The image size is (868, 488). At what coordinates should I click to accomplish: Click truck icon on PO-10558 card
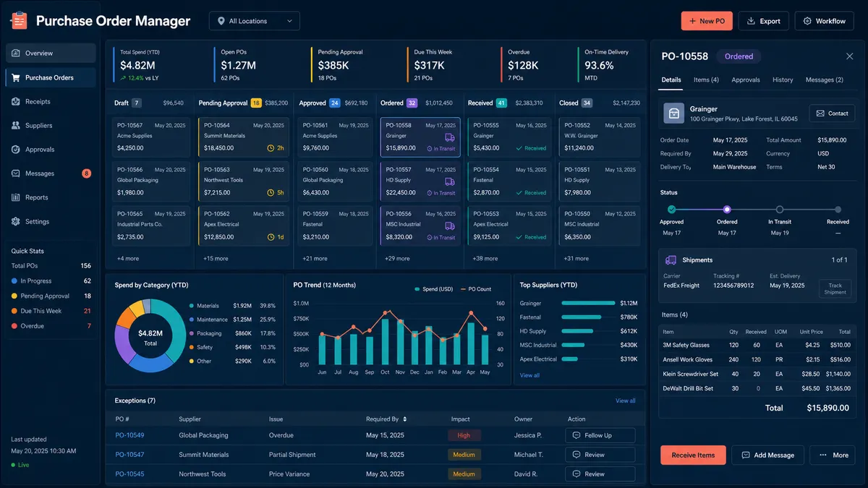(450, 137)
